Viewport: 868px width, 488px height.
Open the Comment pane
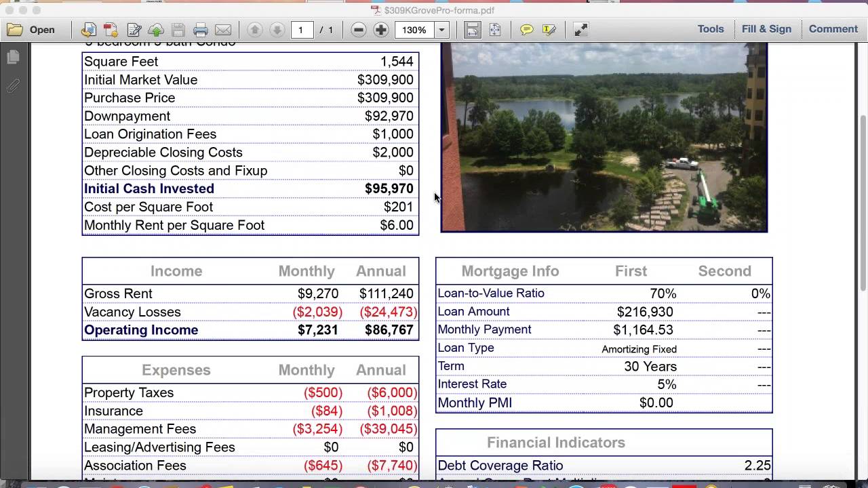(x=833, y=29)
